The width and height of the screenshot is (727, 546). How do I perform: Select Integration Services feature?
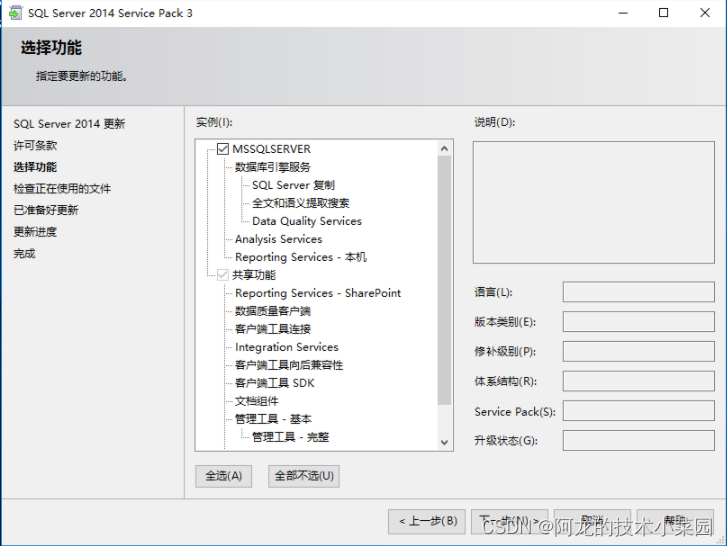pos(287,347)
